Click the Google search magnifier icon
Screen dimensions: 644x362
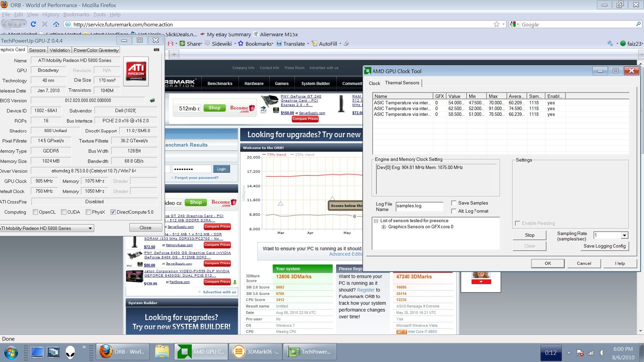(638, 24)
